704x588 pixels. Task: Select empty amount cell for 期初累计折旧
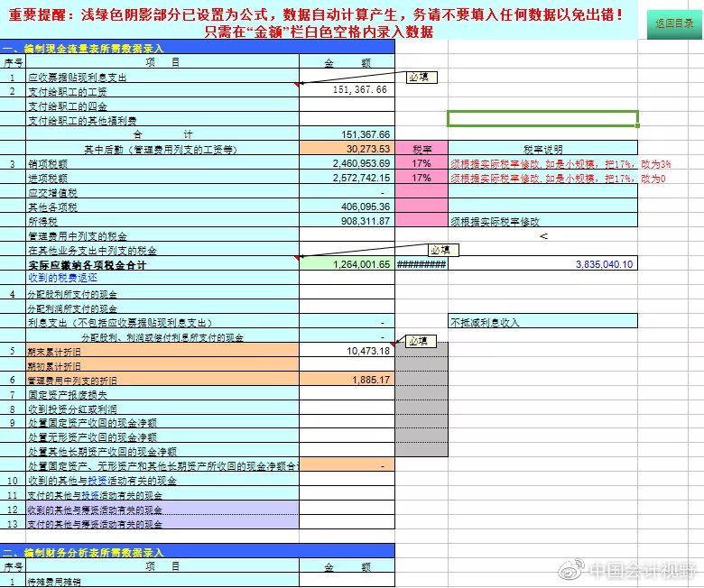tap(347, 364)
